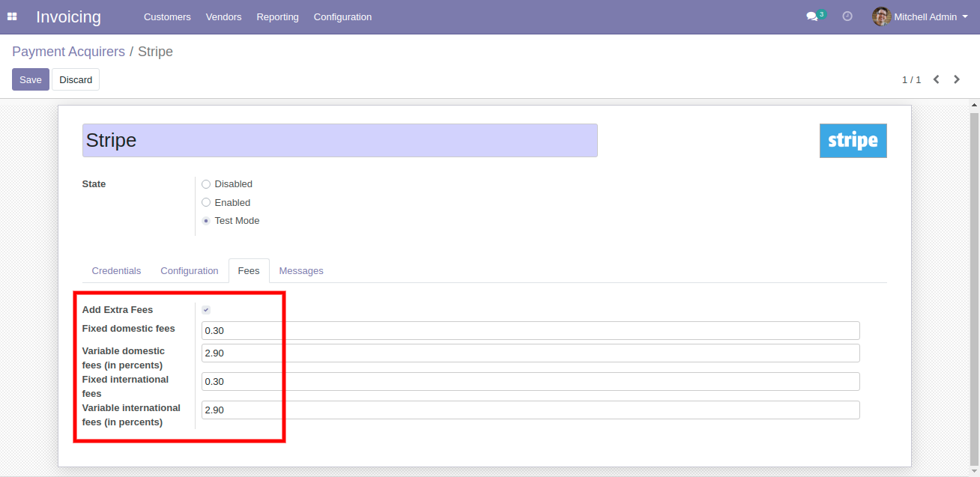The image size is (980, 477).
Task: Switch to the Credentials tab
Action: coord(116,271)
